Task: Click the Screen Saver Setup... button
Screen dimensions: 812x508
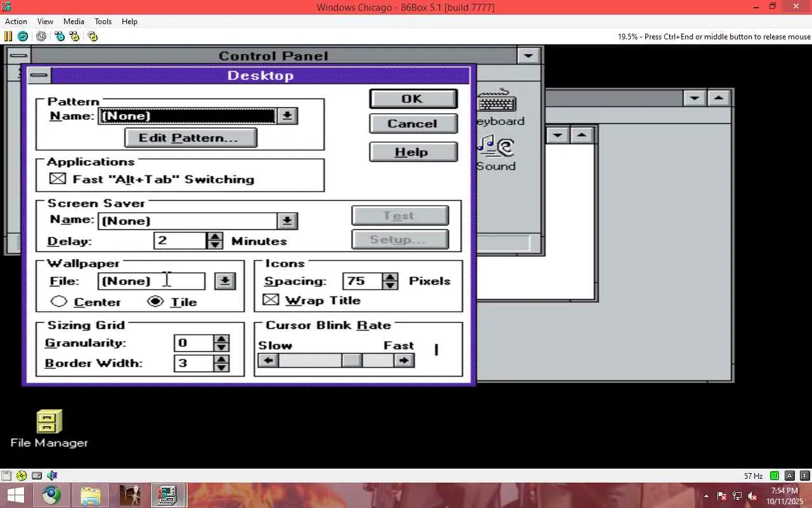Action: click(400, 240)
